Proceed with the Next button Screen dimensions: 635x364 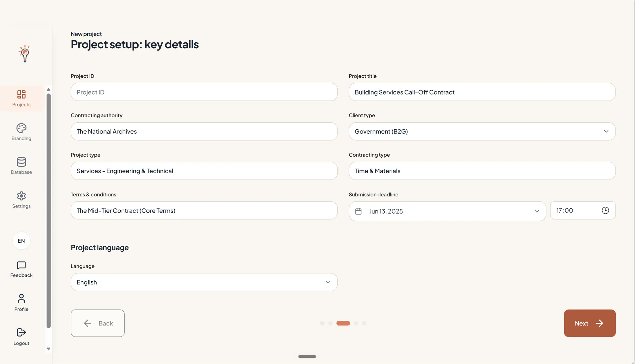(590, 323)
